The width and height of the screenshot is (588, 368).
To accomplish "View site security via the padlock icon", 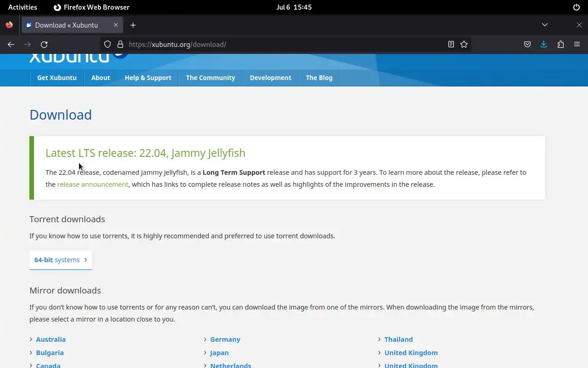I will [x=120, y=45].
